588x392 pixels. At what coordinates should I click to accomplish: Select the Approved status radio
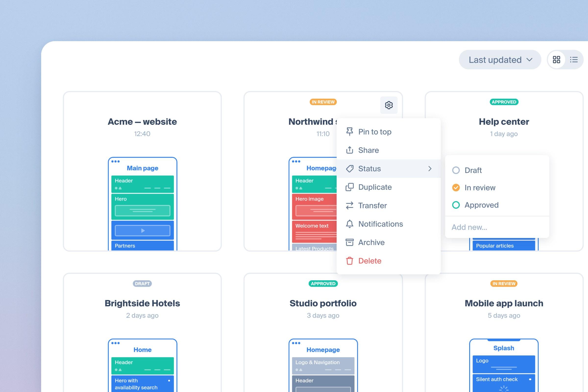[x=456, y=205]
